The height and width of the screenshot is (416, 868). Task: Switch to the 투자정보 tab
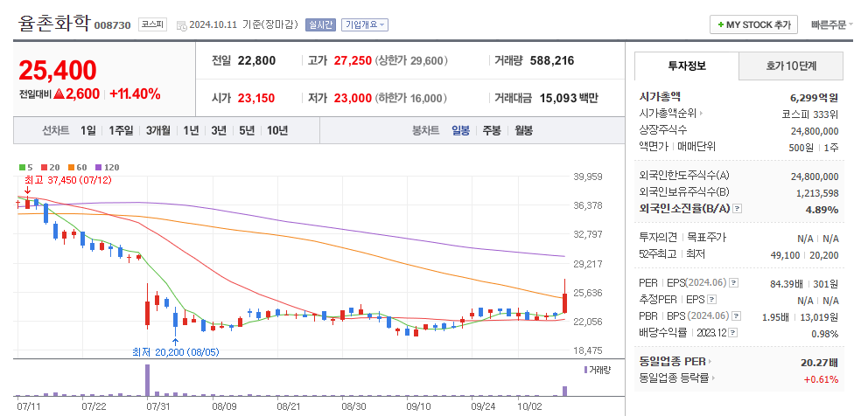pos(686,66)
